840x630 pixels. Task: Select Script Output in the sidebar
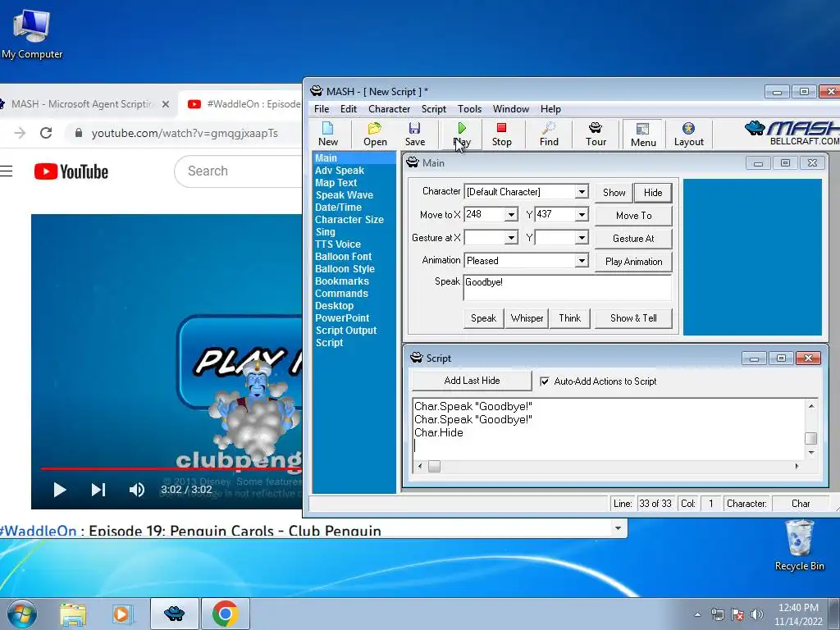(345, 331)
